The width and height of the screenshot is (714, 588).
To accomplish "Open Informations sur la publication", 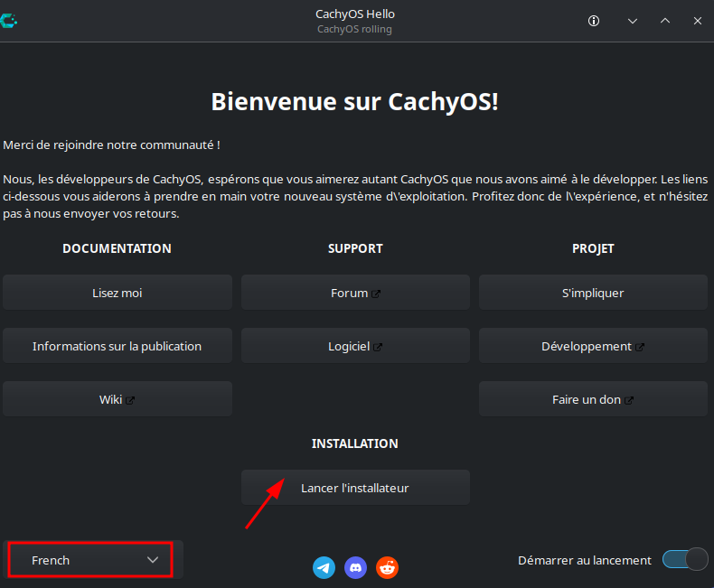I will tap(117, 346).
